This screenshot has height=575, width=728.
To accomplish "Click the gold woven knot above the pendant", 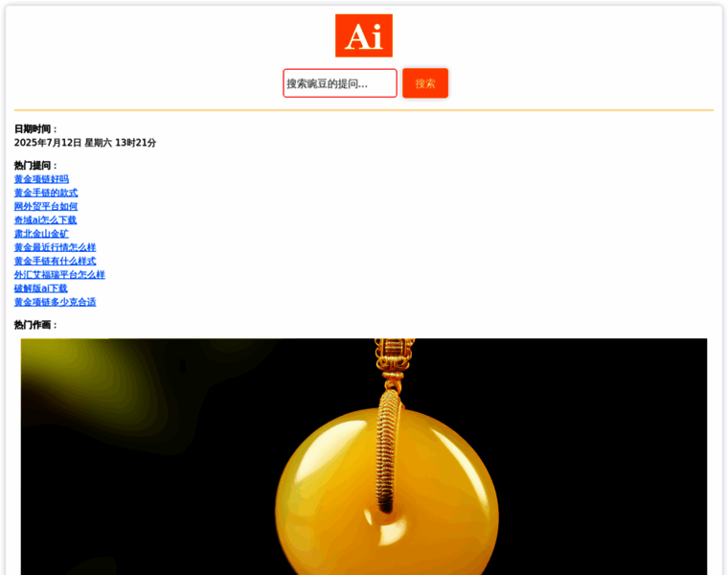I will (x=395, y=360).
